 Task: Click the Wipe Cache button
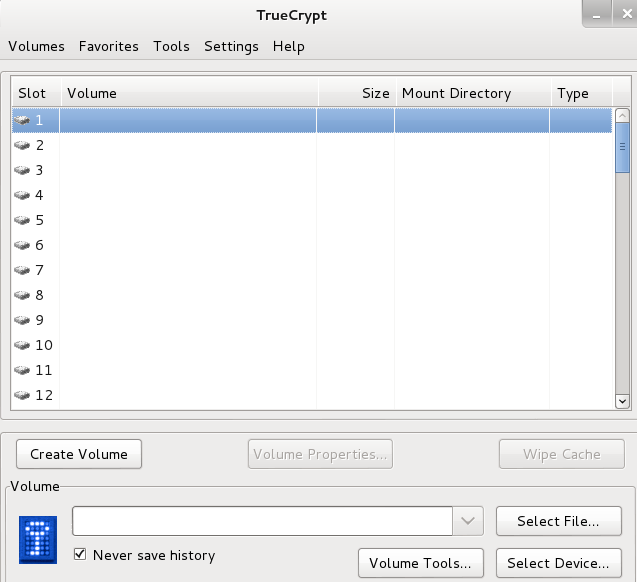[x=561, y=454]
